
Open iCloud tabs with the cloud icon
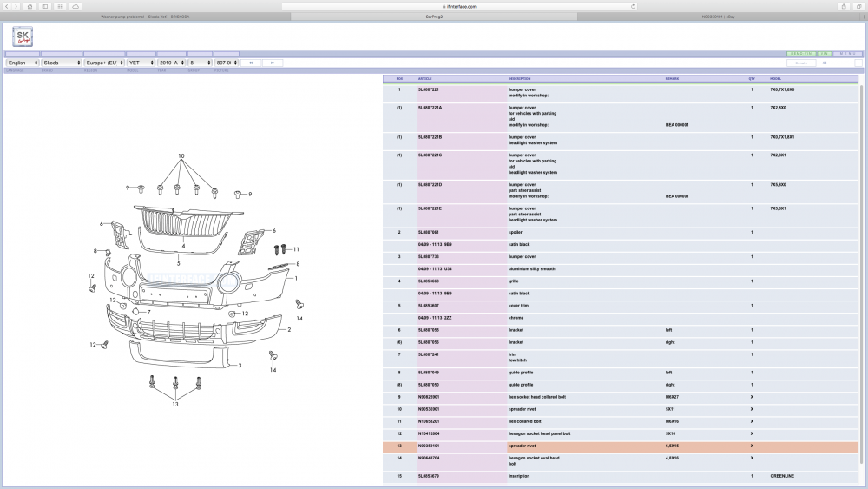[x=76, y=6]
